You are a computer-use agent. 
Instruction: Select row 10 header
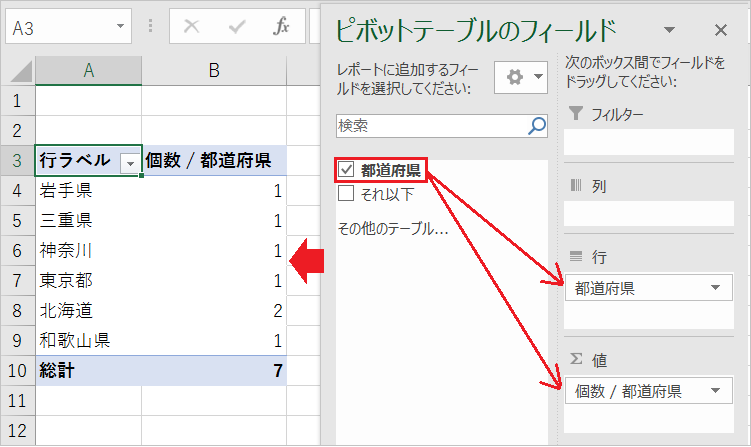pos(18,370)
